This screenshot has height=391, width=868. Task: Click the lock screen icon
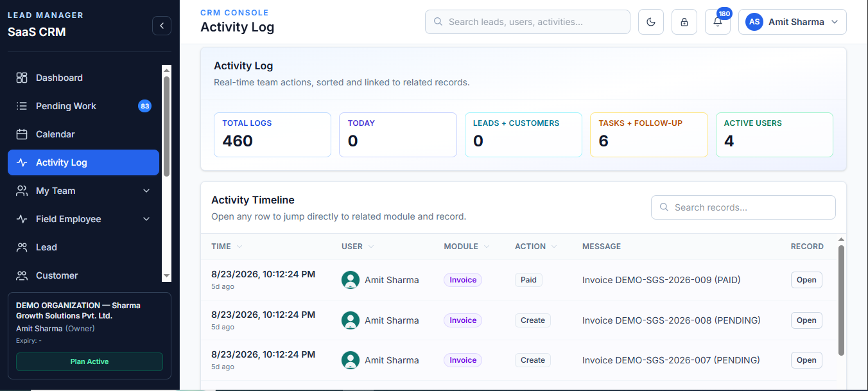[x=684, y=22]
